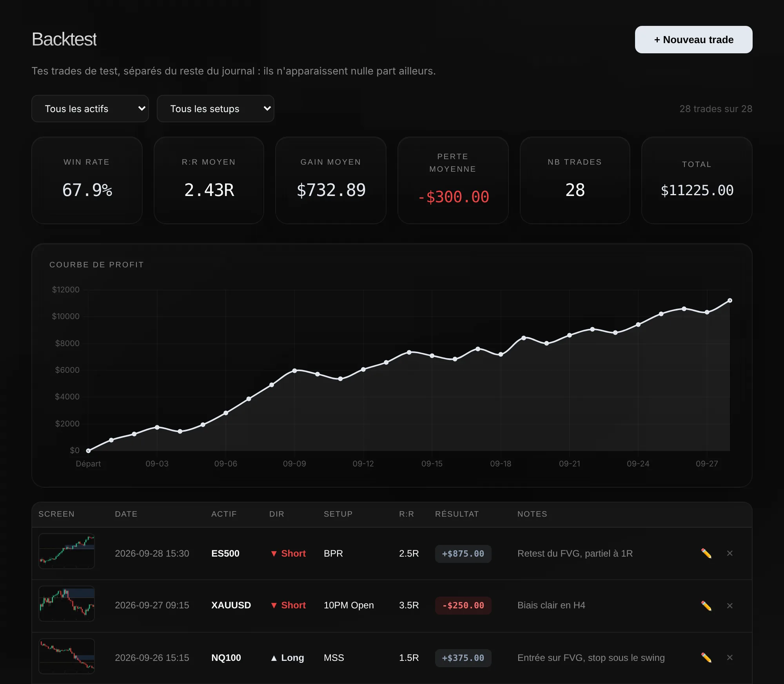Click the 09-15 label on the chart axis
The height and width of the screenshot is (684, 784).
[x=432, y=464]
